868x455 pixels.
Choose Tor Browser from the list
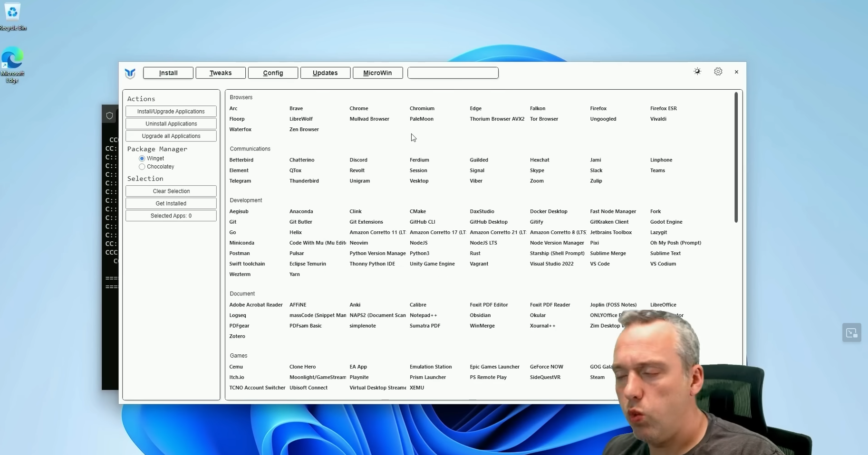point(544,119)
